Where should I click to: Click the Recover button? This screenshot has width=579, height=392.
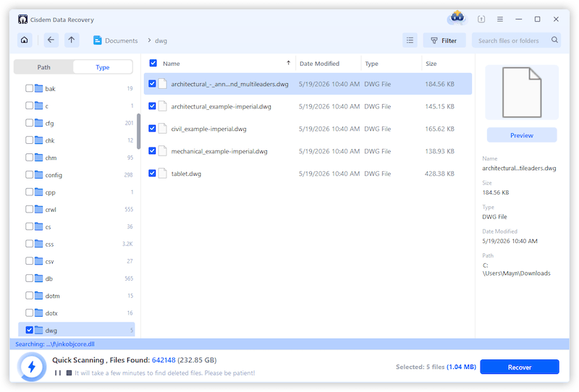[520, 367]
